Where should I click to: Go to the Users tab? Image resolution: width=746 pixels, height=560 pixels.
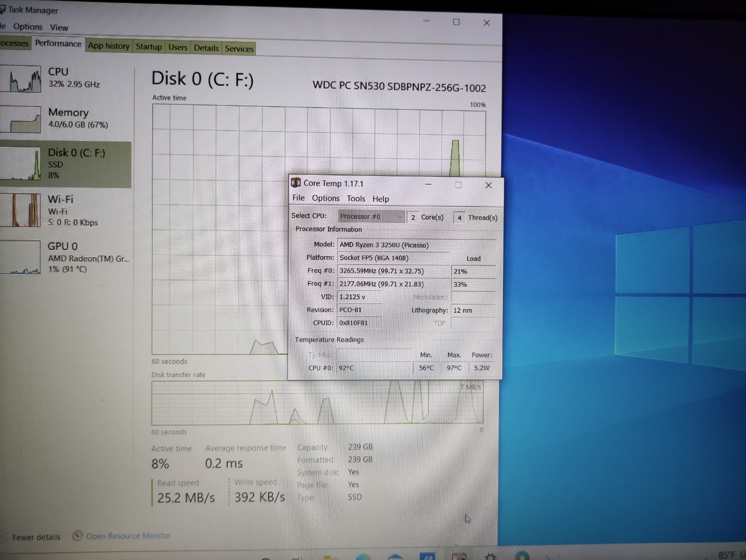coord(178,47)
